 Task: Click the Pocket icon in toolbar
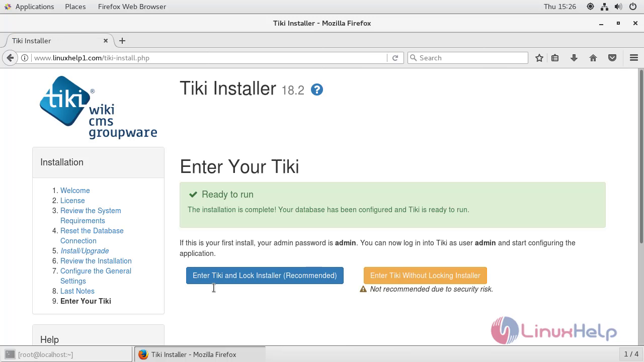point(612,58)
